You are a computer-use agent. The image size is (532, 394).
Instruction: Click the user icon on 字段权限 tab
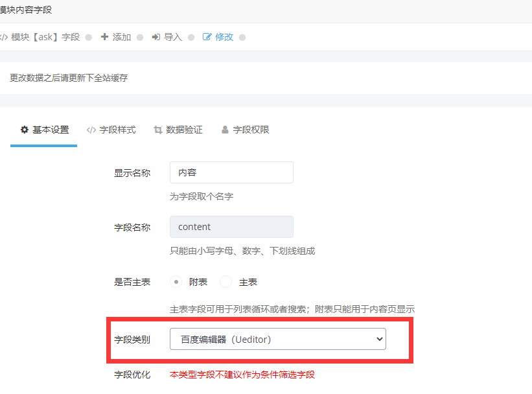point(225,130)
